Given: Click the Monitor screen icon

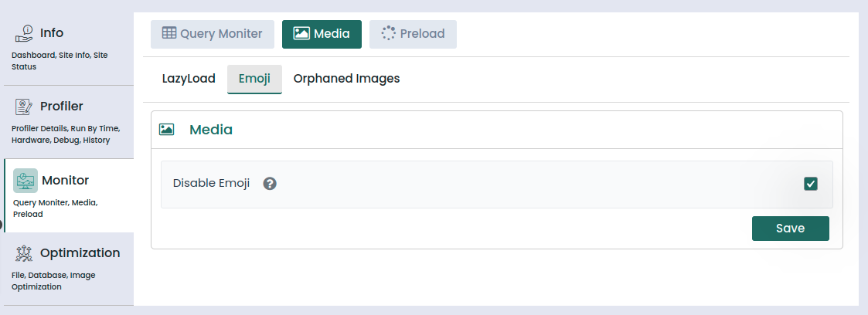Looking at the screenshot, I should point(26,181).
